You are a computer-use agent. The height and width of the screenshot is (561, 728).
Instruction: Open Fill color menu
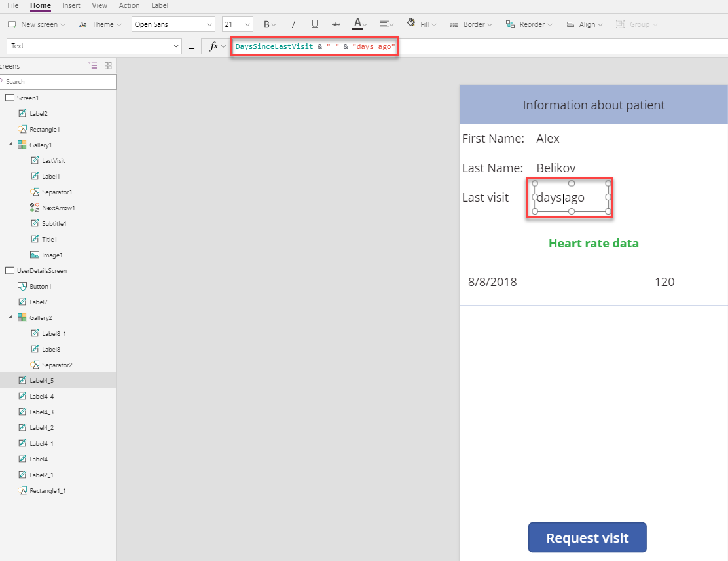coord(422,24)
